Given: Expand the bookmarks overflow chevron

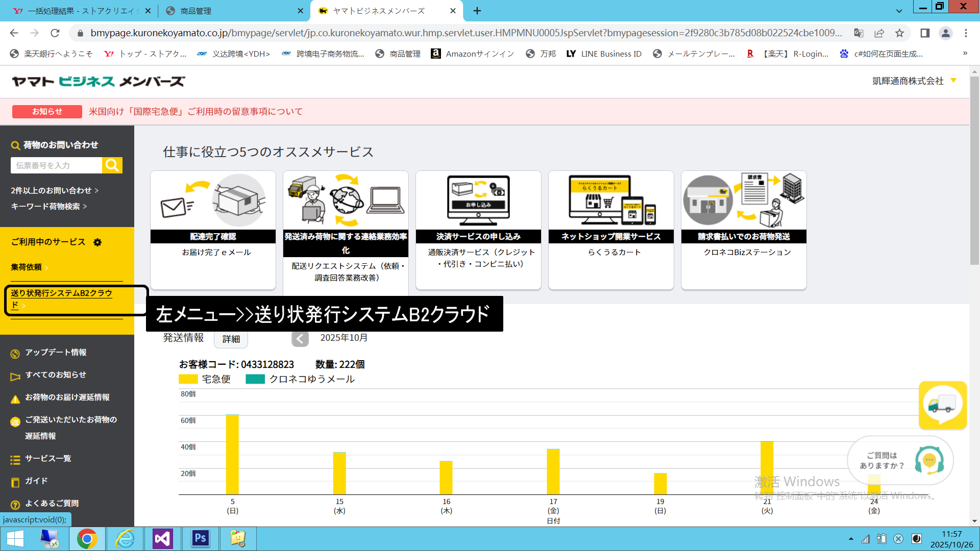Looking at the screenshot, I should pyautogui.click(x=965, y=54).
